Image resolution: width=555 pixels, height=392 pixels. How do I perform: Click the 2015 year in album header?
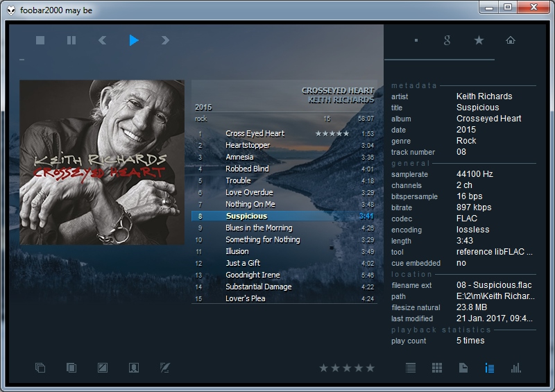(203, 108)
